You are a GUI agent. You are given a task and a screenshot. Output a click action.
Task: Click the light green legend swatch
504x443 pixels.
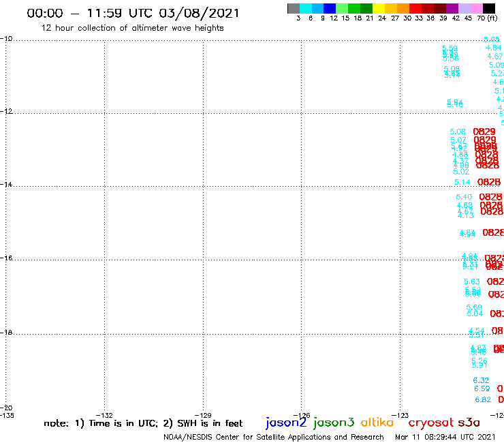pyautogui.click(x=342, y=8)
